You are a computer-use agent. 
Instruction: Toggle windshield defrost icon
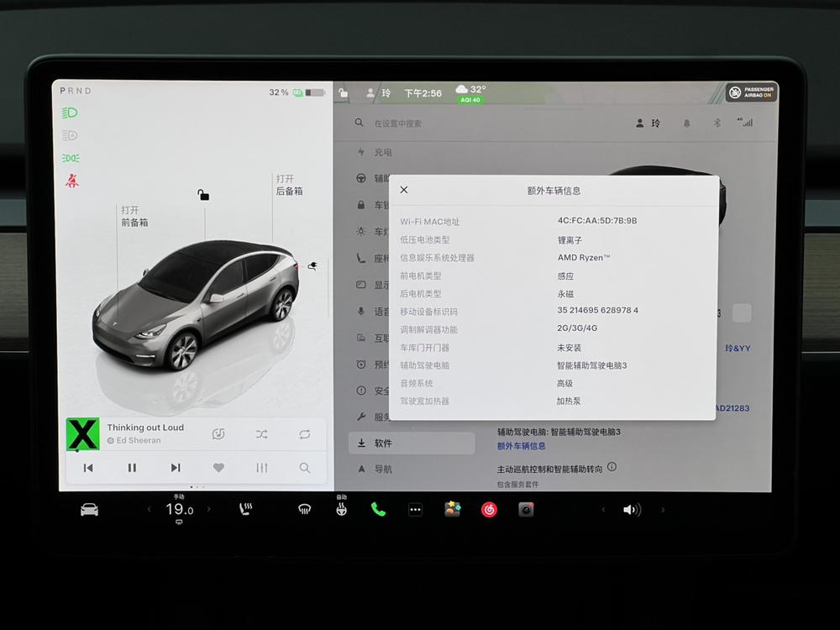click(304, 510)
